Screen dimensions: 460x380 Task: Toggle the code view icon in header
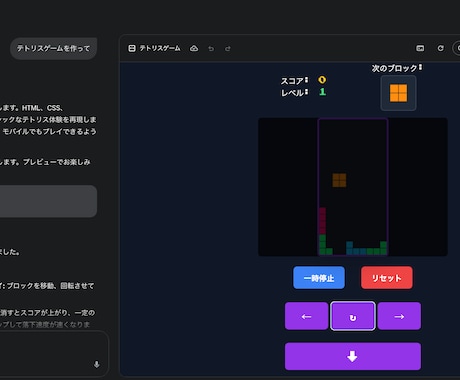[x=420, y=48]
